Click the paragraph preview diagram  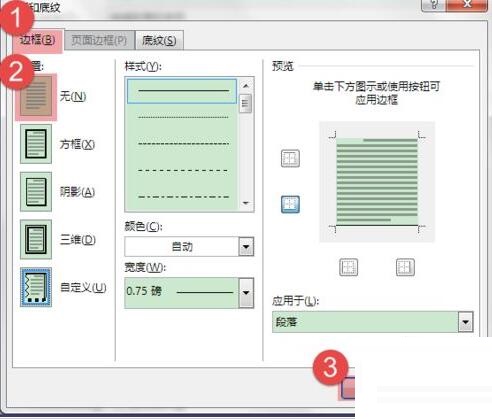[377, 182]
